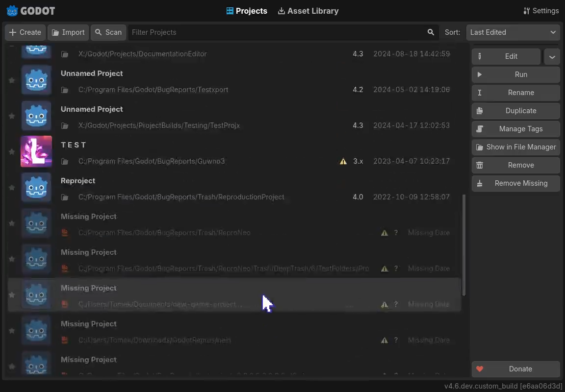Click the project list vertical scrollbar
This screenshot has width=565, height=392.
464,245
